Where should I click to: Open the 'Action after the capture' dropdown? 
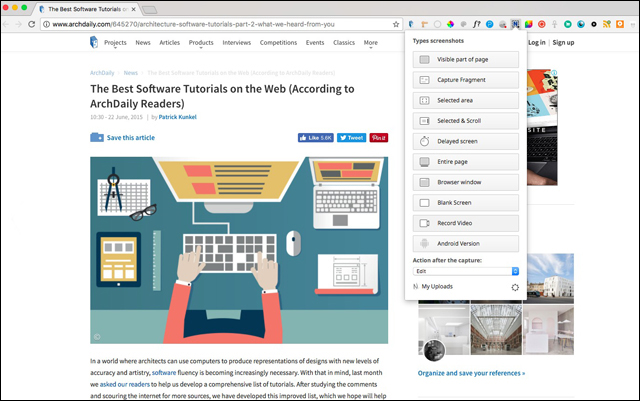(465, 271)
